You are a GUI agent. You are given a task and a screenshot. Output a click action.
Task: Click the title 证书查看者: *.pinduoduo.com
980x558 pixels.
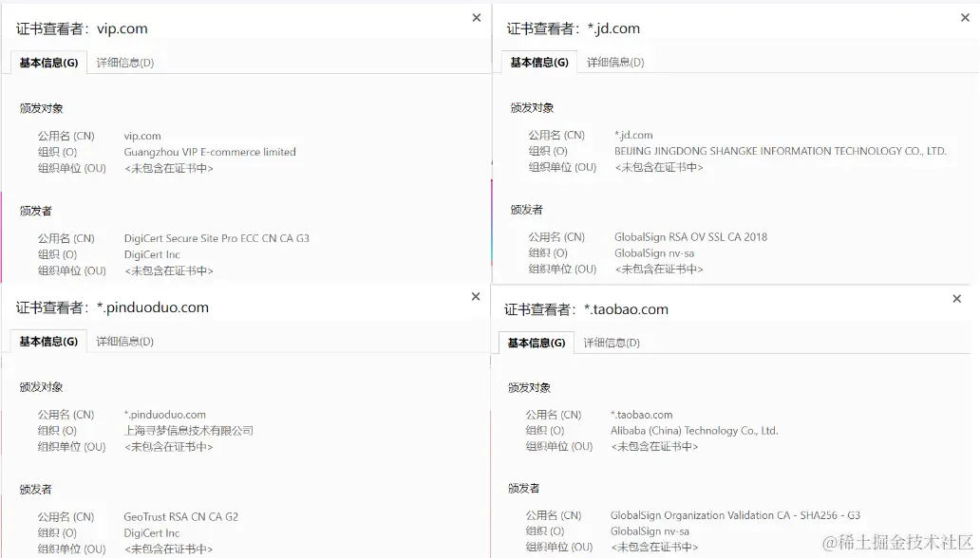[112, 307]
